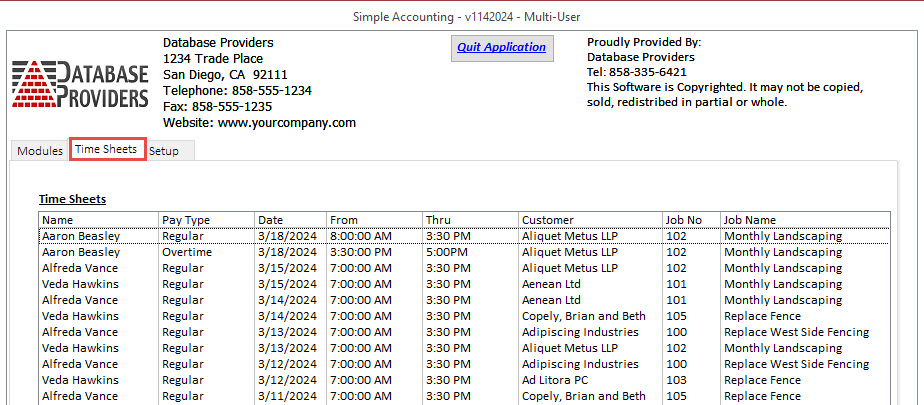Select the 8:00:00 AM From cell
The image size is (924, 405).
pyautogui.click(x=360, y=237)
